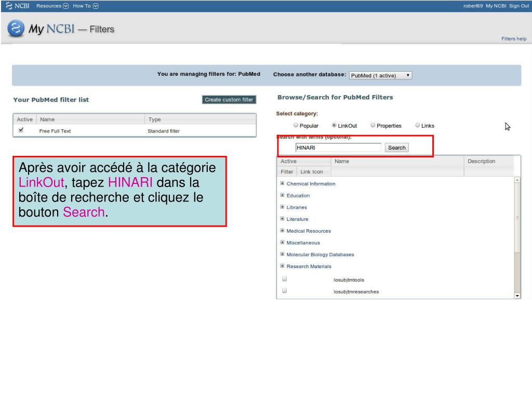Open the Choose another database dropdown
The width and height of the screenshot is (532, 399).
pyautogui.click(x=380, y=75)
